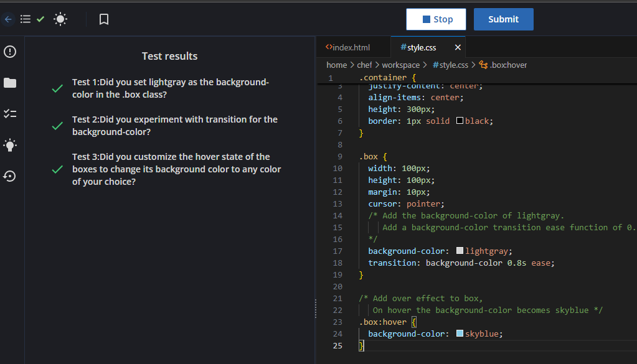
Task: Click the green check icon in top toolbar
Action: (x=40, y=19)
